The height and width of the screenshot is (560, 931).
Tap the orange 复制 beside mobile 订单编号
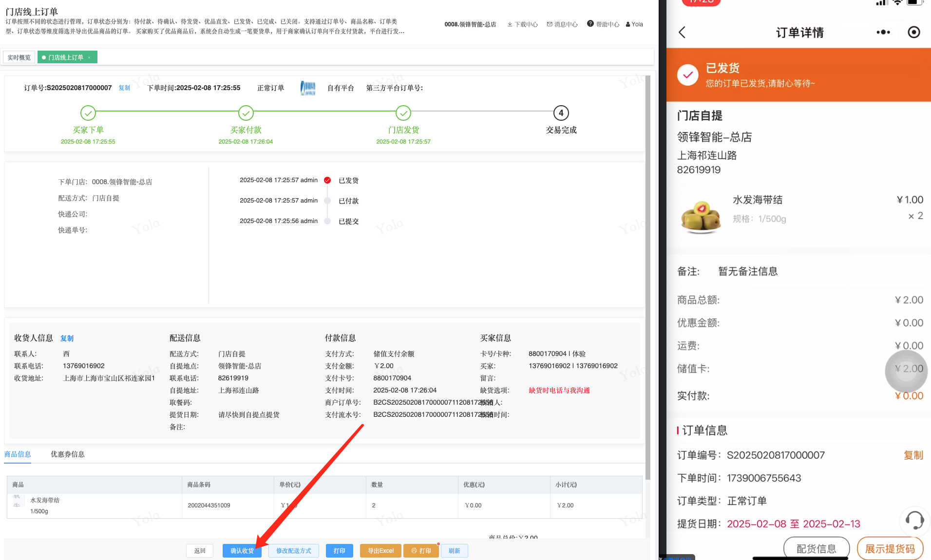tap(913, 455)
